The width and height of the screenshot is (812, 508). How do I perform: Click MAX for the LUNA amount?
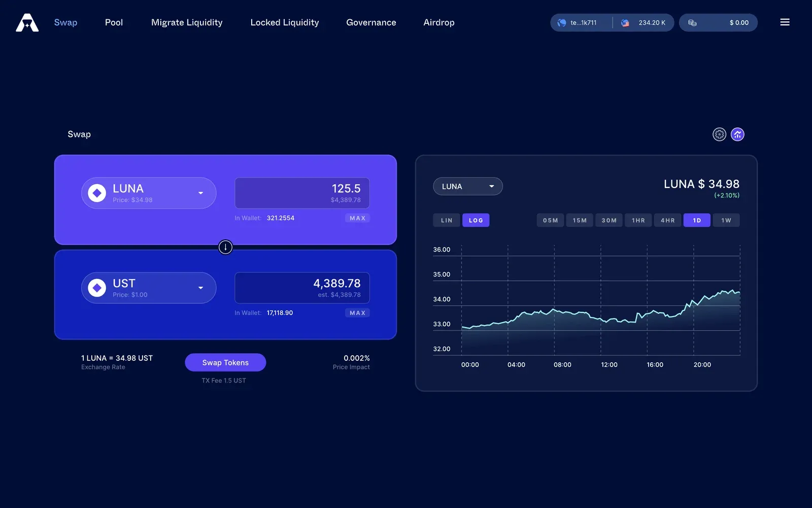(357, 218)
